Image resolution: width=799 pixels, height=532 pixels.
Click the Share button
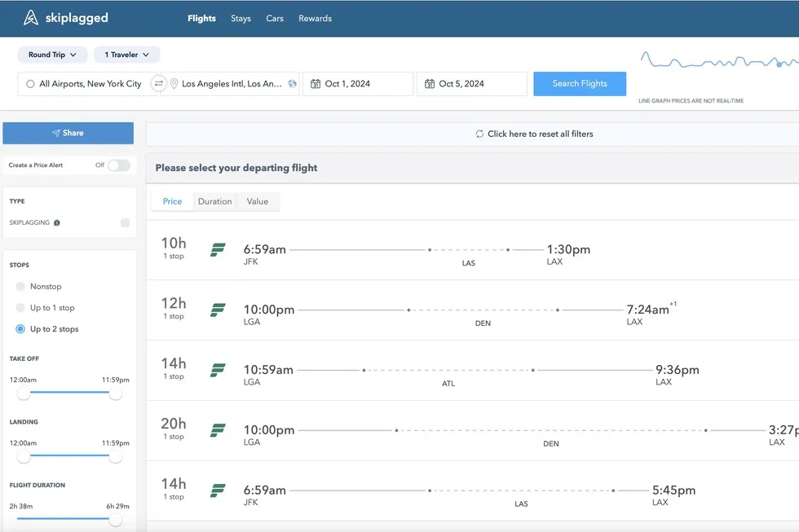coord(68,133)
